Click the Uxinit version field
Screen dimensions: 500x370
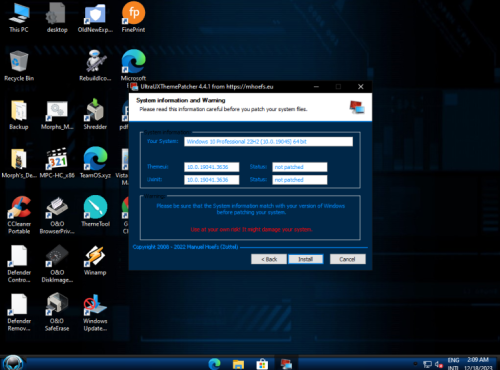point(212,180)
